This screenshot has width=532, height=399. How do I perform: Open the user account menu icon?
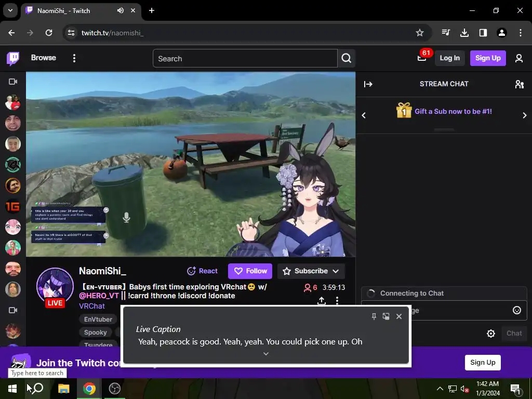519,58
